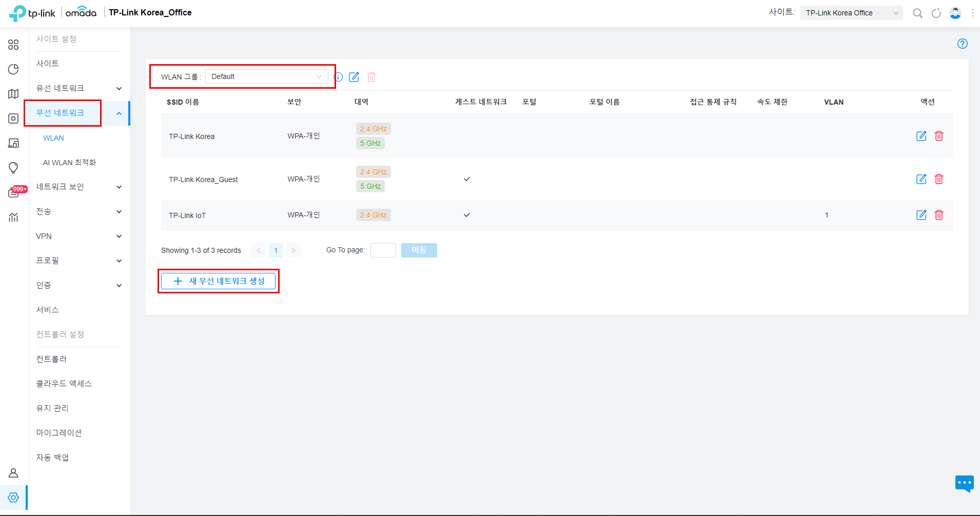Open the Clients icon in left rail
The width and height of the screenshot is (980, 516).
(x=13, y=143)
